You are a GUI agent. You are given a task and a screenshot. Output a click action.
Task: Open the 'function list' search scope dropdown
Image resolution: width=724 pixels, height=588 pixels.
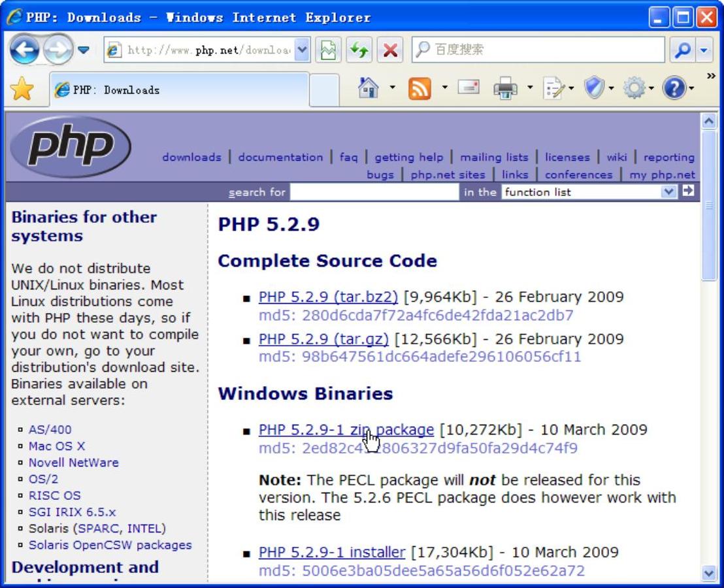pos(589,192)
